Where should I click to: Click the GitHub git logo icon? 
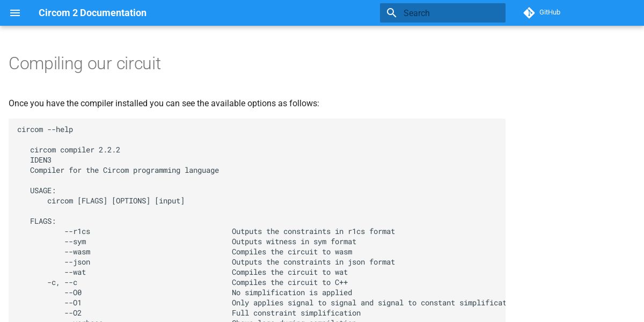pos(529,13)
